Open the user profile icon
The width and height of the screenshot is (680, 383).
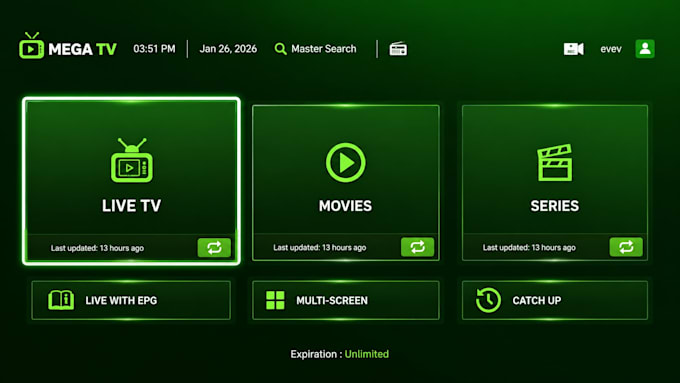click(645, 49)
